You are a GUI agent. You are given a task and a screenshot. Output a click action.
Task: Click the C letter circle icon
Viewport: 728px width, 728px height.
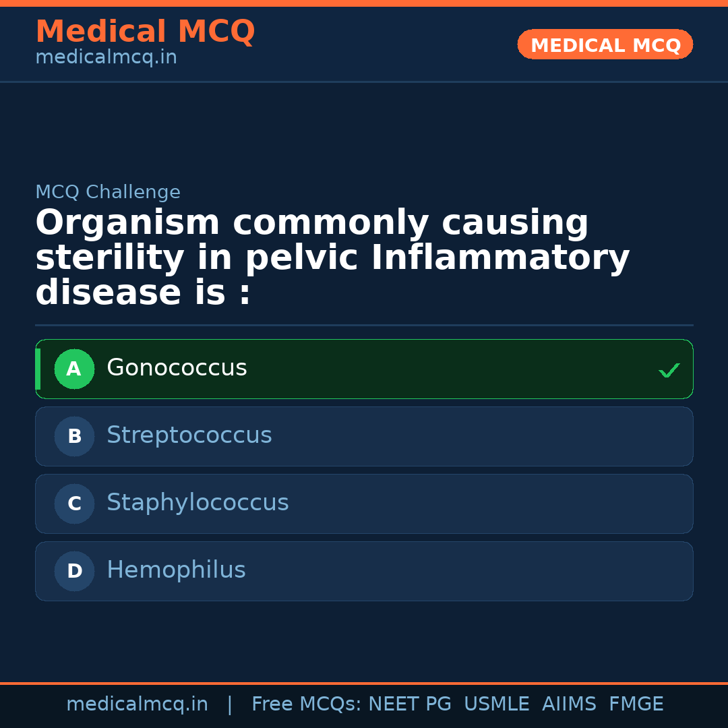[74, 504]
